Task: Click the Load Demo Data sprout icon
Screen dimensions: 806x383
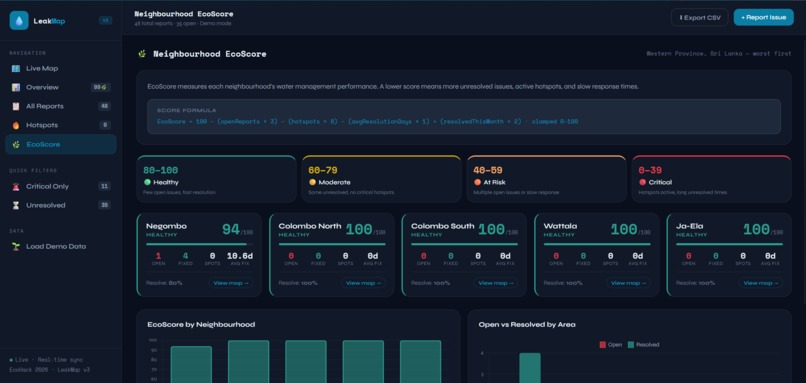Action: coord(16,246)
